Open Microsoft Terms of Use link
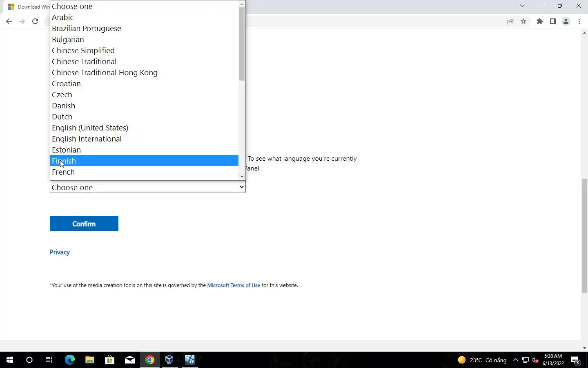This screenshot has width=588, height=368. 234,285
